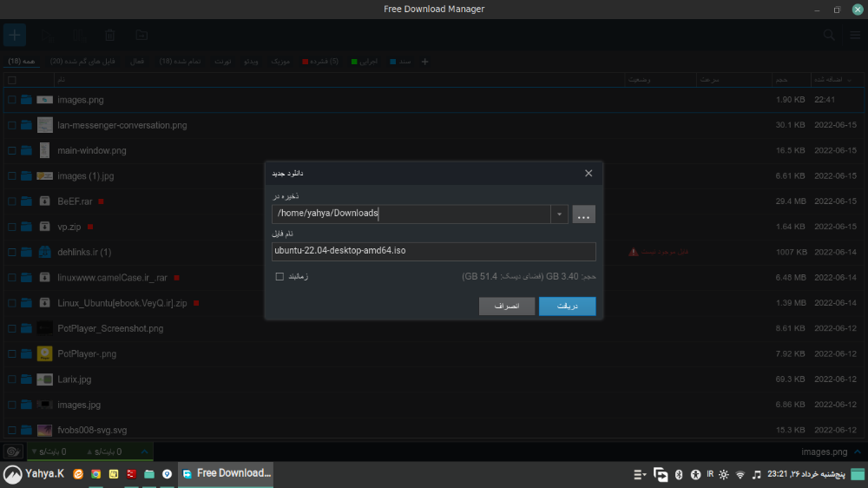Click the trash delete icon in toolbar
Image resolution: width=868 pixels, height=488 pixels.
110,36
